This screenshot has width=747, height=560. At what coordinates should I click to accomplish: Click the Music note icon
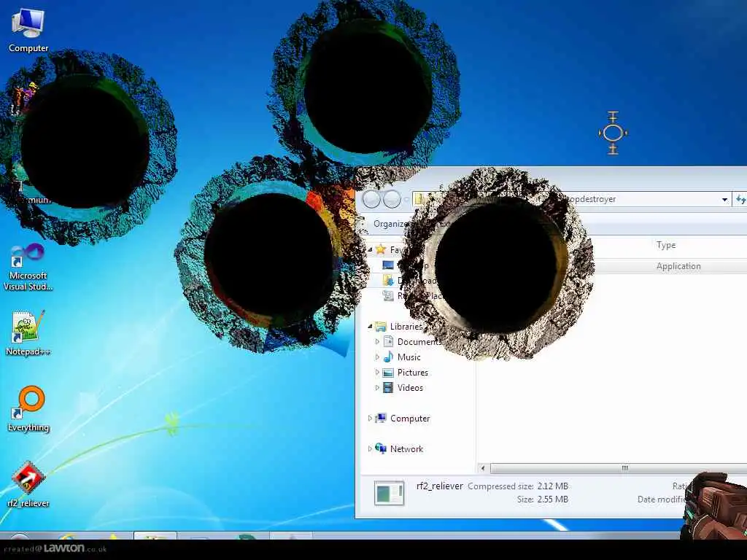click(x=388, y=357)
